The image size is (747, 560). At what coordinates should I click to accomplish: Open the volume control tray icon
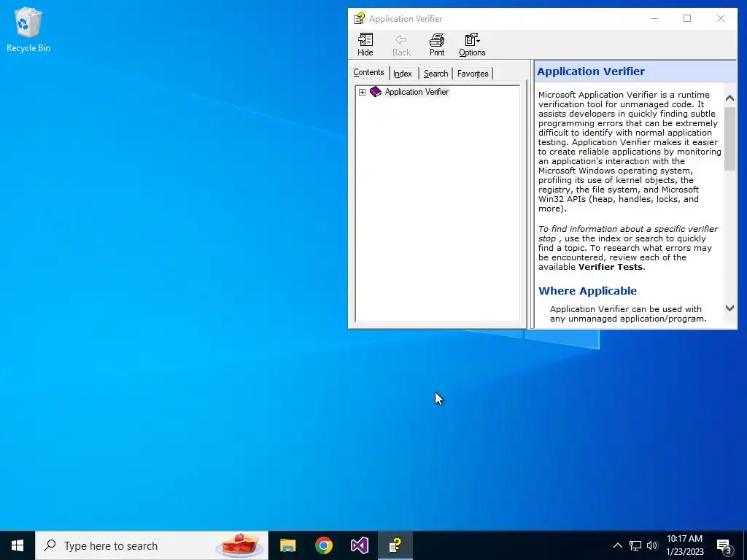(652, 545)
